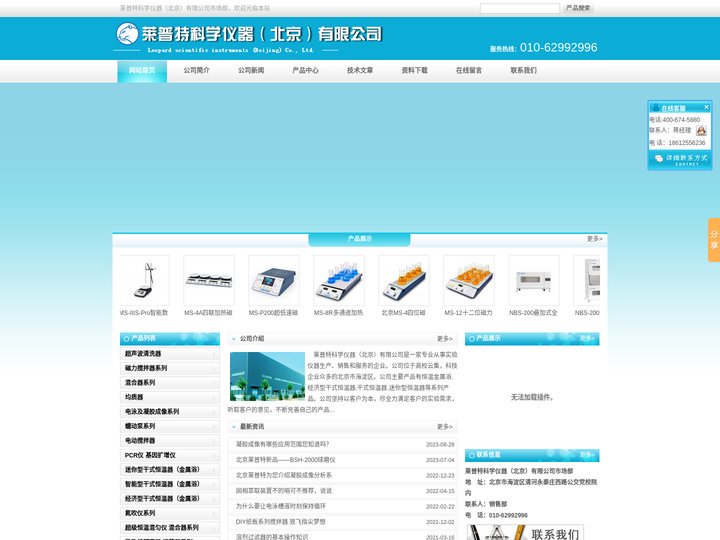Screen dimensions: 720x540
Task: Open 经济型干式恒温器(金属浴) category
Action: (169, 499)
